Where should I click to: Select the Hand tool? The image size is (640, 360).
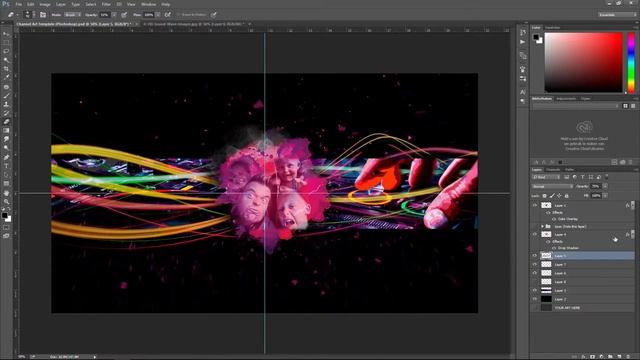[x=6, y=193]
